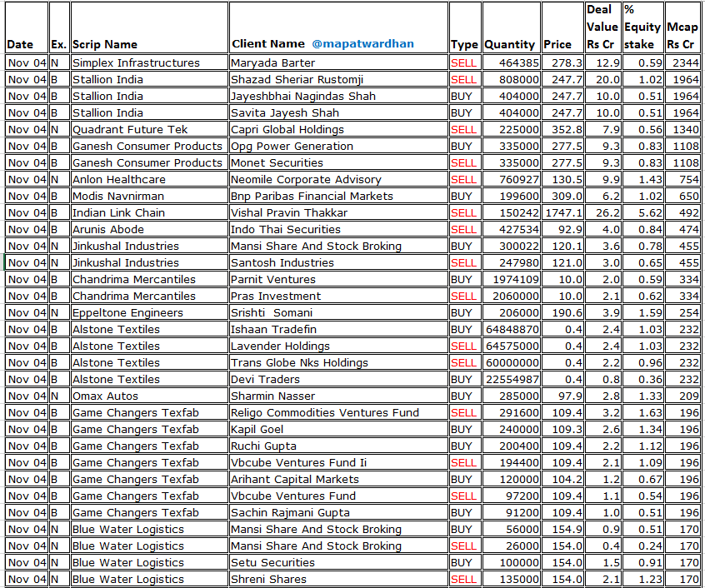
Task: Select the Vishal Pravin Thakkar cell
Action: click(x=338, y=212)
